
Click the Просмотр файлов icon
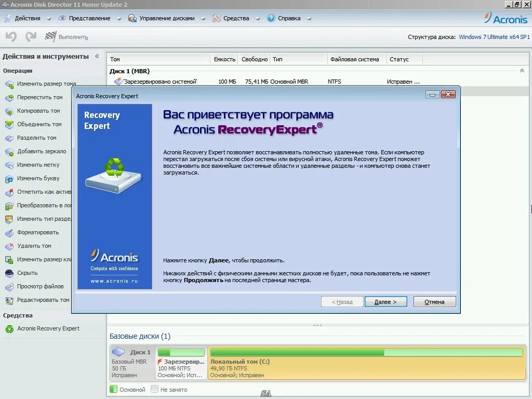click(x=9, y=287)
